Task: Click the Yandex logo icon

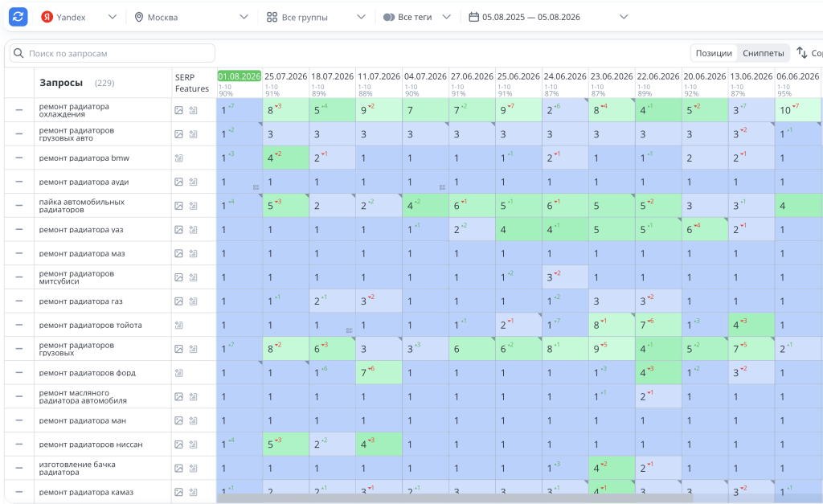Action: coord(47,17)
